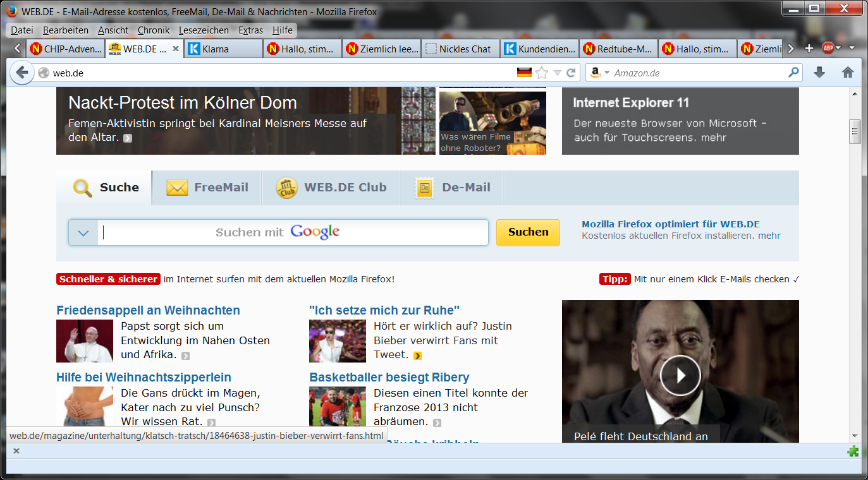
Task: Bookmark page with the star icon
Action: pos(542,73)
